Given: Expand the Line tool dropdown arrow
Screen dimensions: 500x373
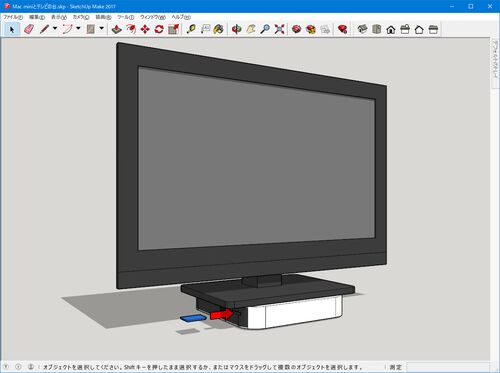Looking at the screenshot, I should coord(55,29).
